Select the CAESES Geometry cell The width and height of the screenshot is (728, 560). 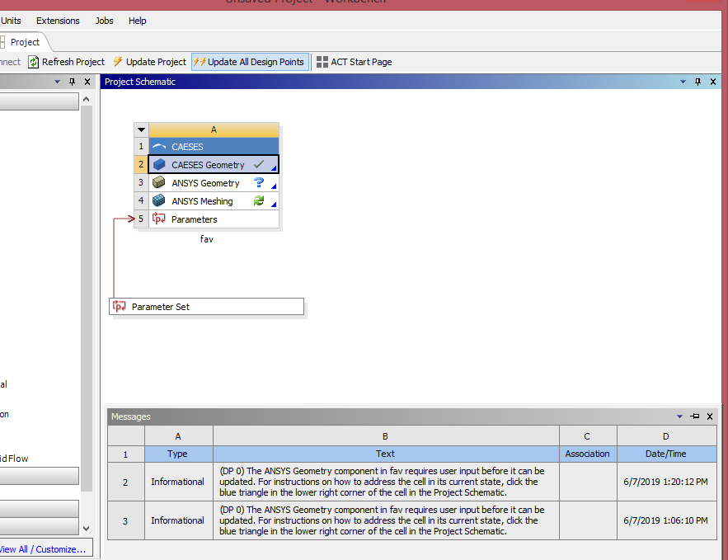214,164
